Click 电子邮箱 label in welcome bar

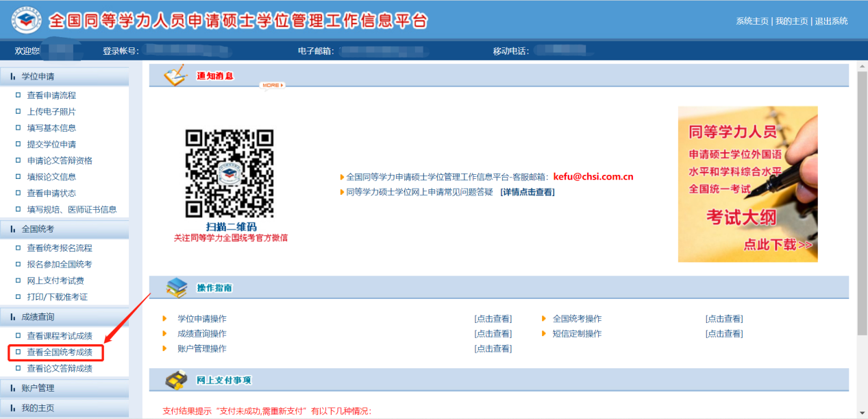click(x=316, y=51)
